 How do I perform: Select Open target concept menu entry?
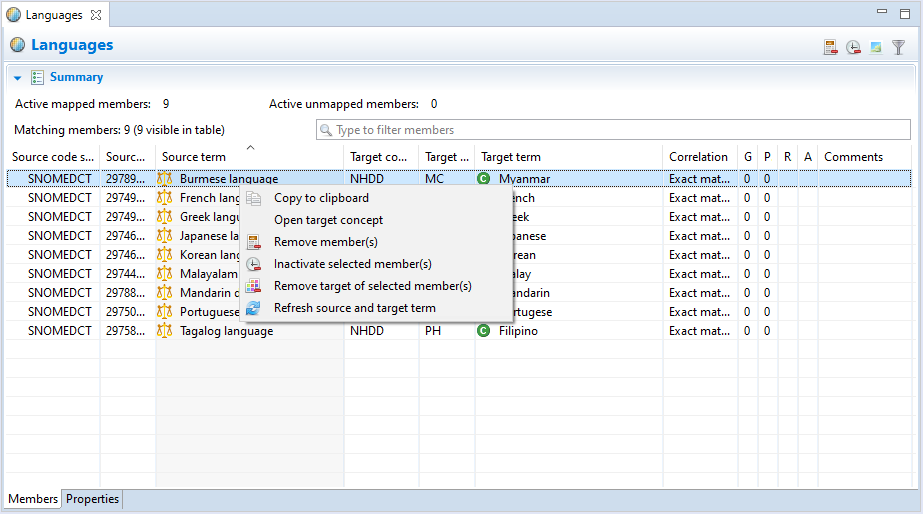click(x=328, y=220)
